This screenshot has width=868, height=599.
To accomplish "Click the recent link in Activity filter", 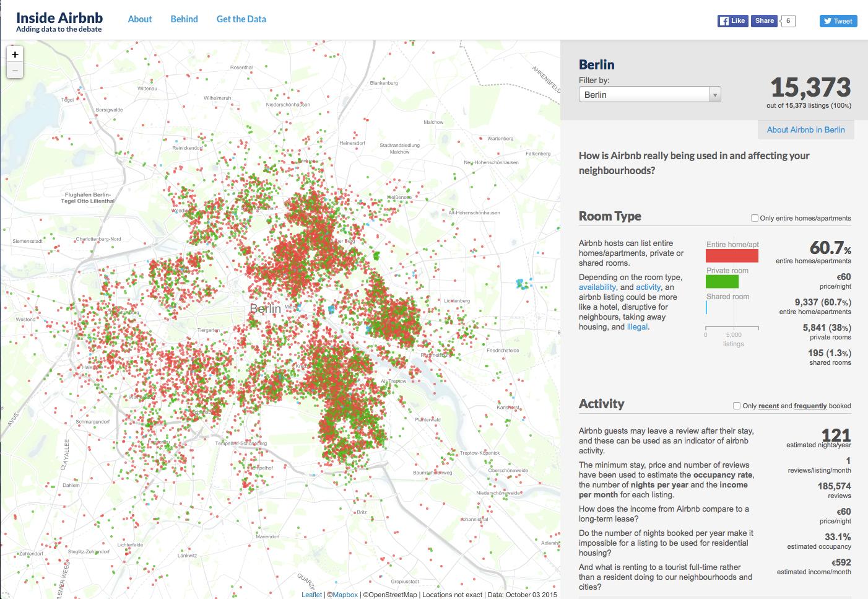I will point(768,406).
